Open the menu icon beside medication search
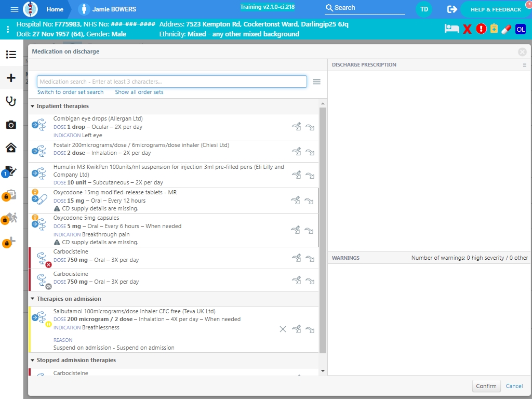This screenshot has height=399, width=532. click(x=316, y=82)
